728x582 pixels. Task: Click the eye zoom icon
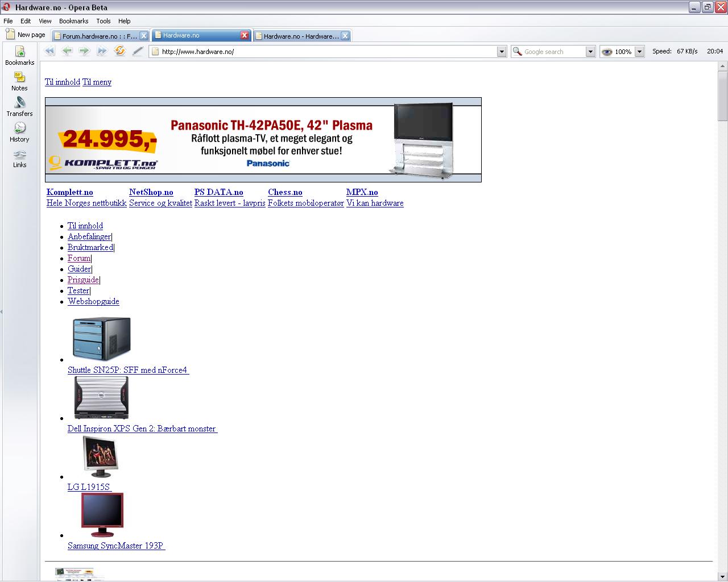607,52
